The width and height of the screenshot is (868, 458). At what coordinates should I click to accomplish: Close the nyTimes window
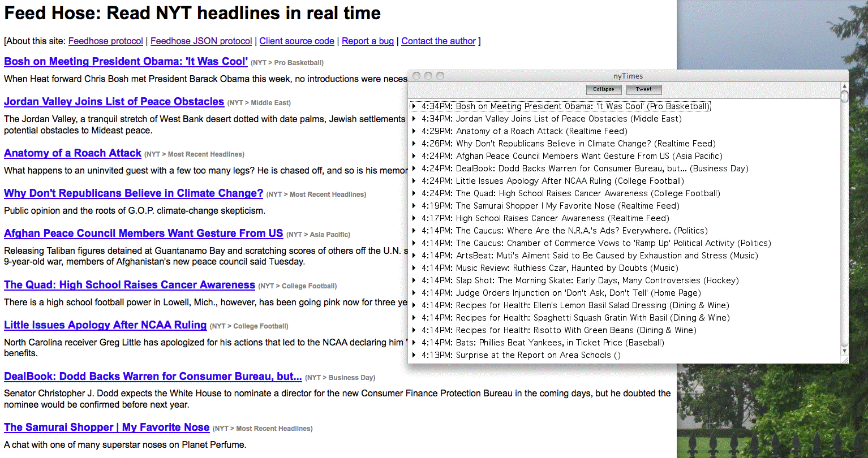point(416,76)
